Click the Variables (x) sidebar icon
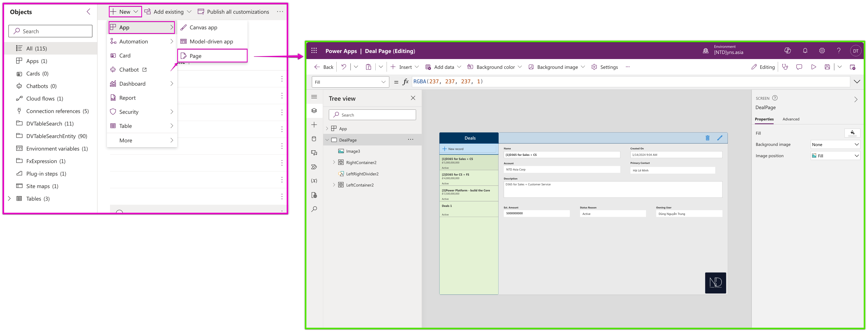 coord(314,181)
